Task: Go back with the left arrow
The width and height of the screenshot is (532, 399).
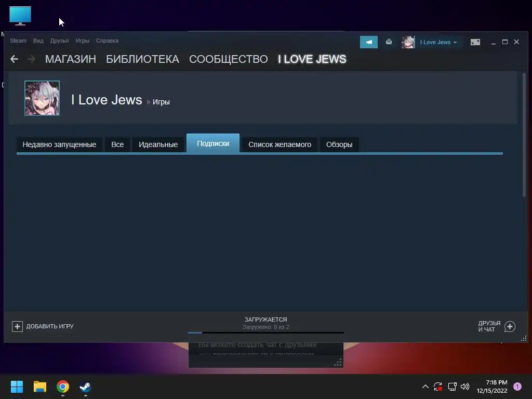Action: 14,59
